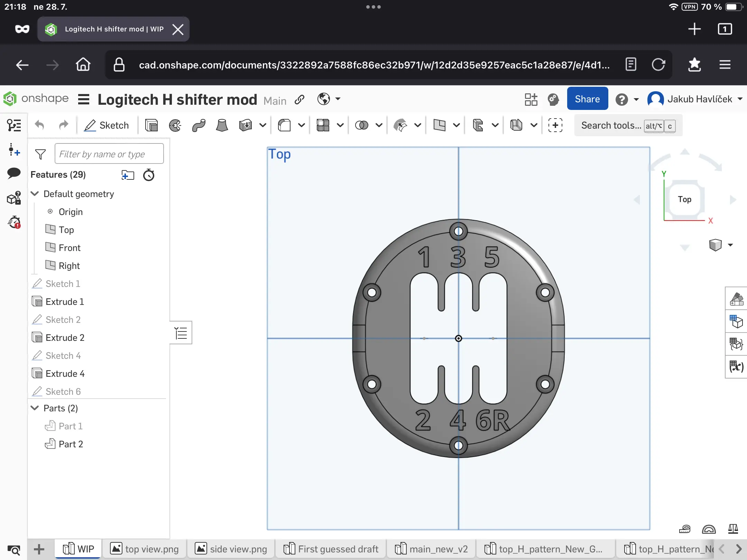Open the tab manager search icon
This screenshot has height=560, width=747.
(14, 550)
